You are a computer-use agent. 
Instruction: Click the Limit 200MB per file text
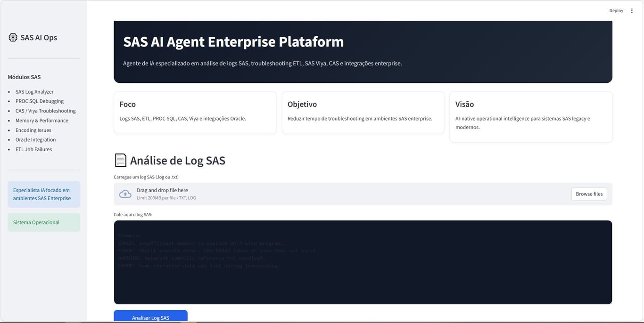166,198
